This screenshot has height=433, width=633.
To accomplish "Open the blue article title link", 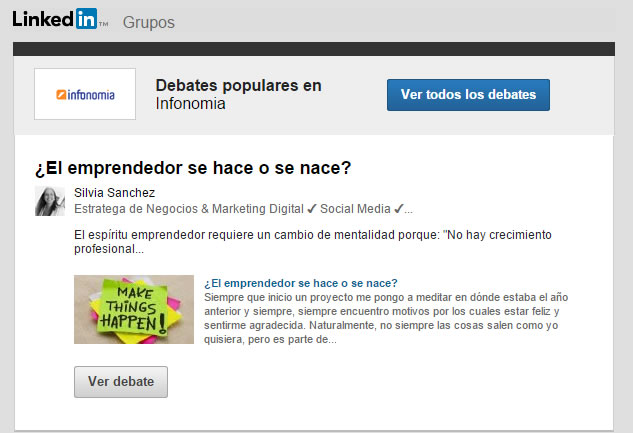I will tap(301, 283).
